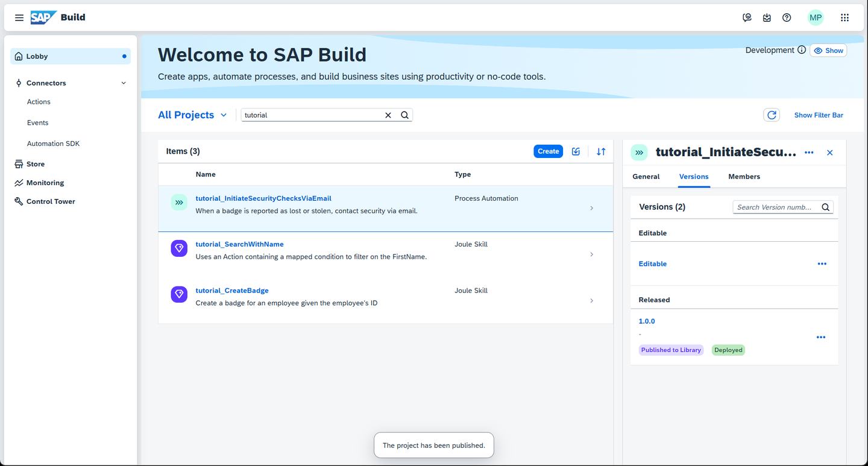This screenshot has height=466, width=868.
Task: Open the MP user profile avatar
Action: point(816,17)
